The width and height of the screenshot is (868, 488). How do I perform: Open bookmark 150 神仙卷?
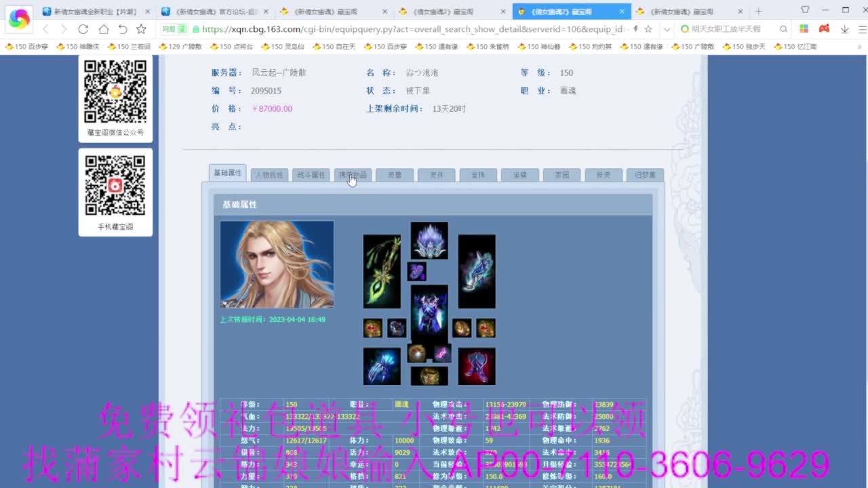(540, 46)
